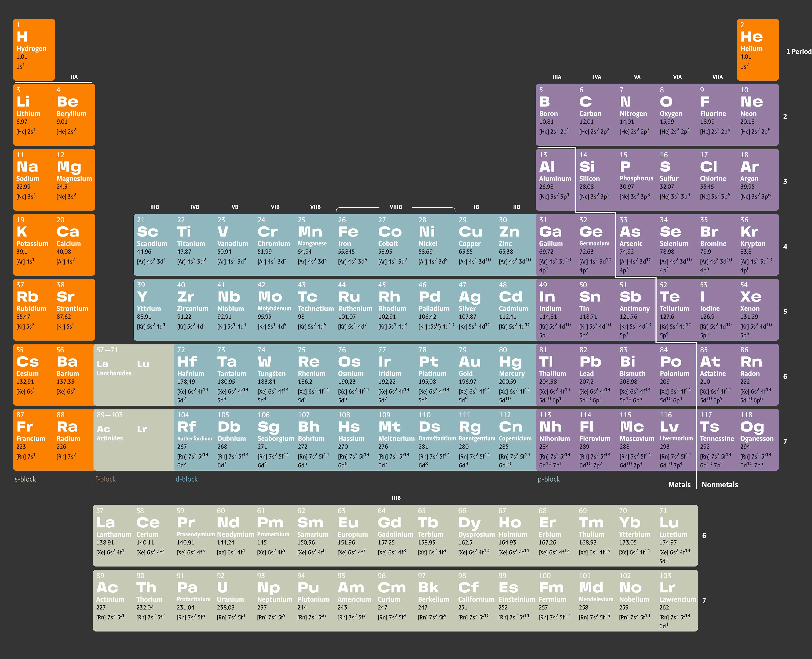Click the IIA group column header
812x659 pixels.
point(74,77)
